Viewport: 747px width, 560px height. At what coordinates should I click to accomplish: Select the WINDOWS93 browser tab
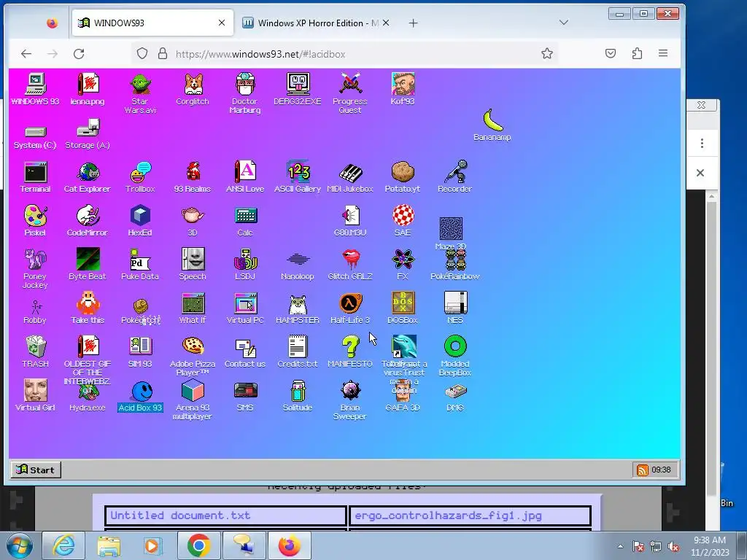pos(152,23)
